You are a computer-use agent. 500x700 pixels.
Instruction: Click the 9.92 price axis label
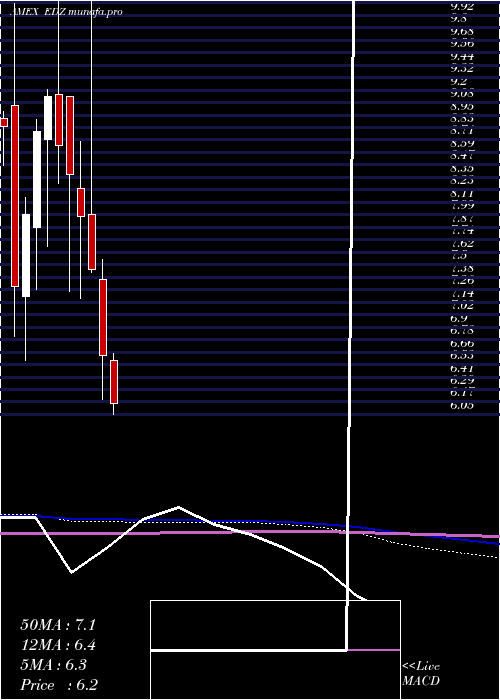pyautogui.click(x=462, y=7)
